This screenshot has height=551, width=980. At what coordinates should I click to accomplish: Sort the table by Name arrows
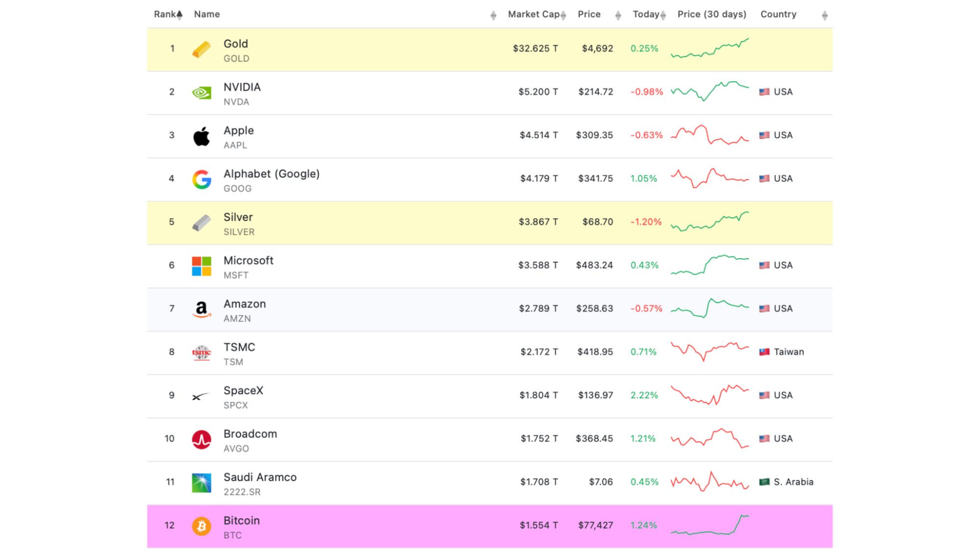(493, 16)
